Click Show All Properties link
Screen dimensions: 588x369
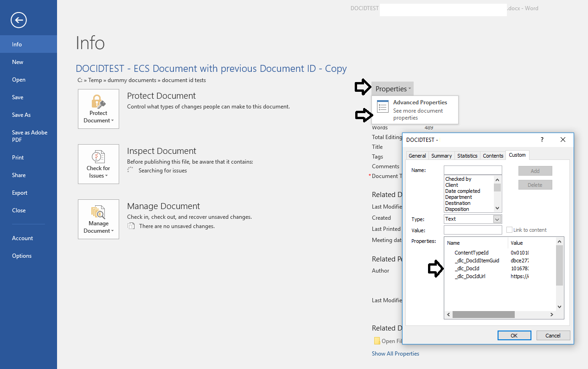396,354
